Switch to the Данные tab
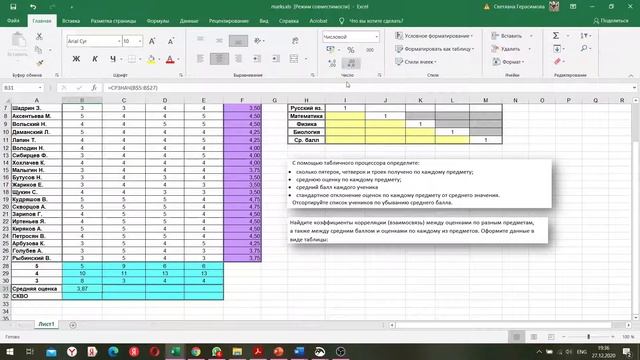640x360 pixels. click(x=189, y=21)
